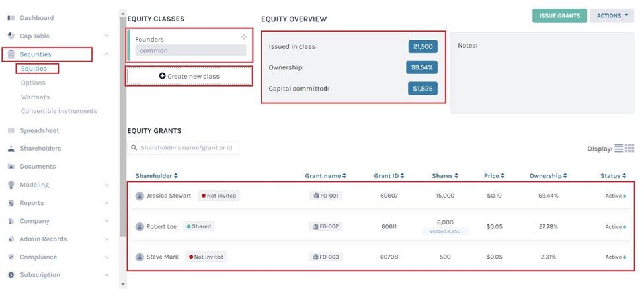Click the Reports sidebar icon
The image size is (644, 293).
point(11,203)
